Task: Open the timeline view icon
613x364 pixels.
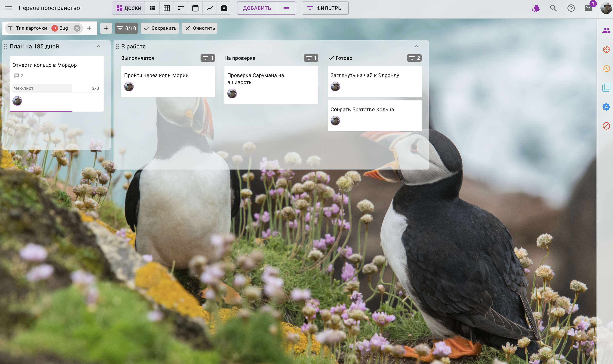Action: tap(181, 8)
